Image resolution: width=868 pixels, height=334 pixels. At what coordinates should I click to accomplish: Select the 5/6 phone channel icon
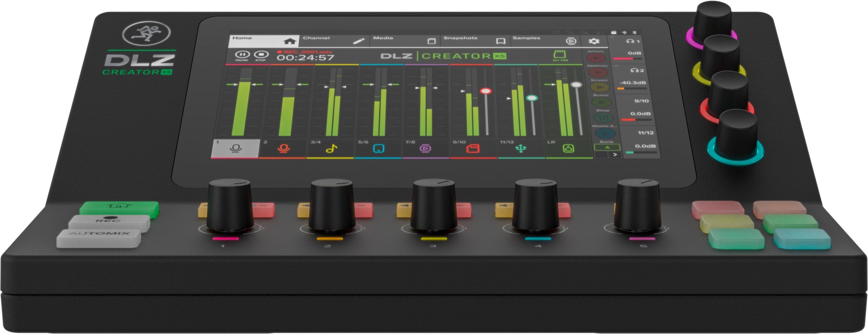[x=379, y=148]
